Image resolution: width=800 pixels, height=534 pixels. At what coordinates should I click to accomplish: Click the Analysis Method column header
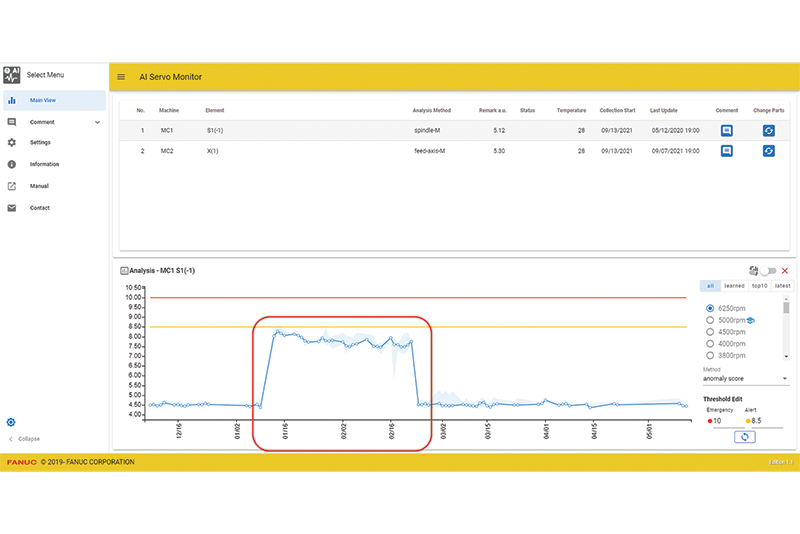pos(432,110)
